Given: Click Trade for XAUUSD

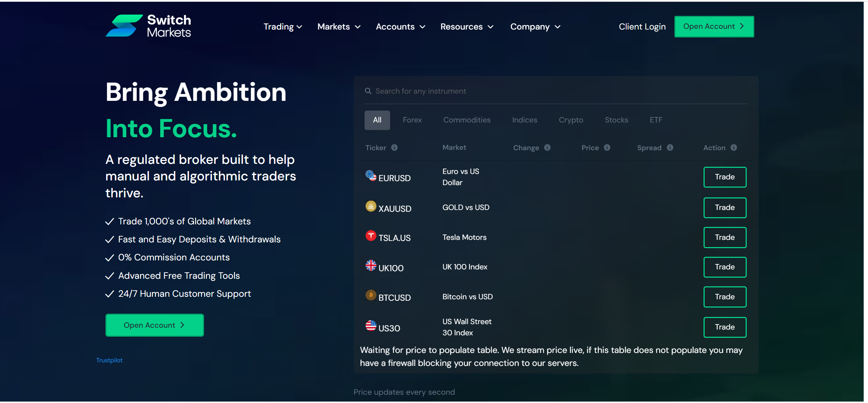Looking at the screenshot, I should (725, 208).
